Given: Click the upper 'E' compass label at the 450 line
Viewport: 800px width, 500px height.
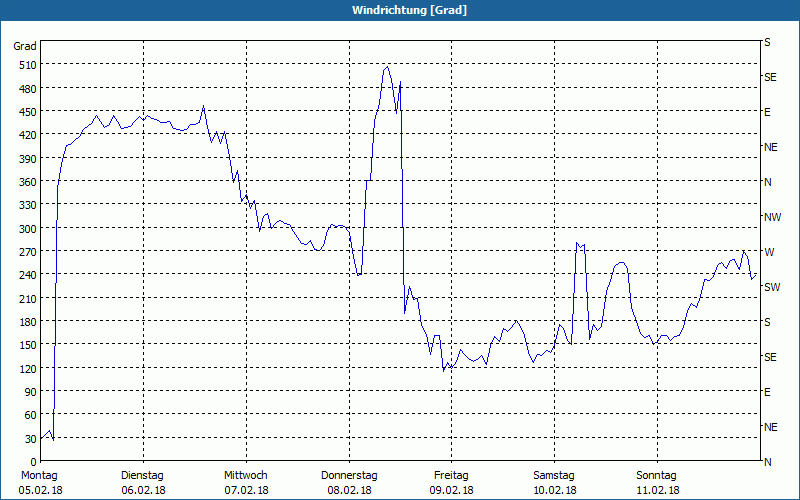Looking at the screenshot, I should tap(767, 112).
